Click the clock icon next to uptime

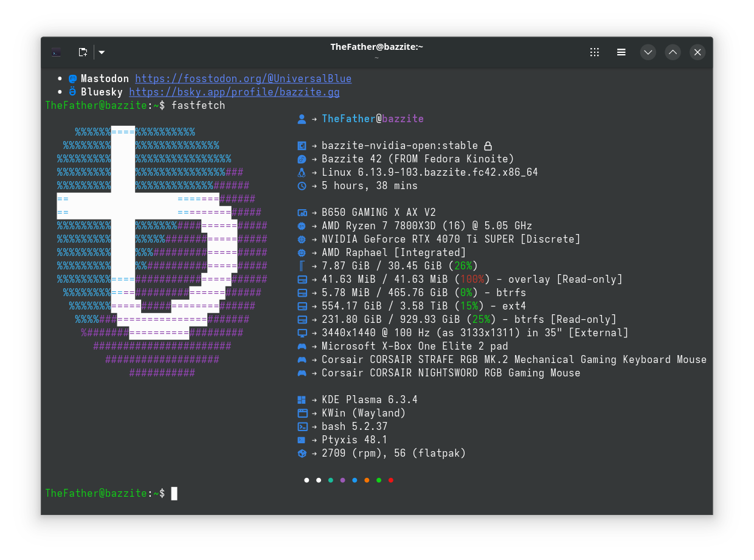(x=302, y=185)
